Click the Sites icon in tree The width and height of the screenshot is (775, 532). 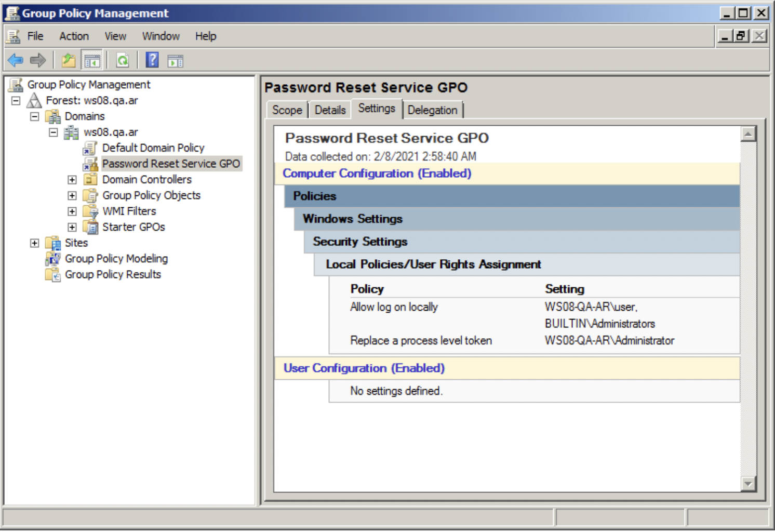point(53,243)
